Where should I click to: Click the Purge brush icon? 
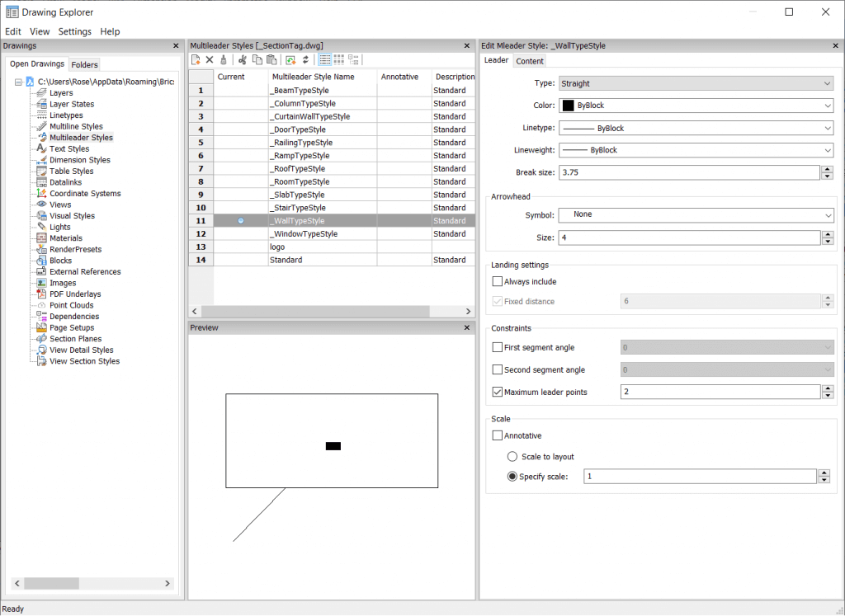(x=224, y=59)
